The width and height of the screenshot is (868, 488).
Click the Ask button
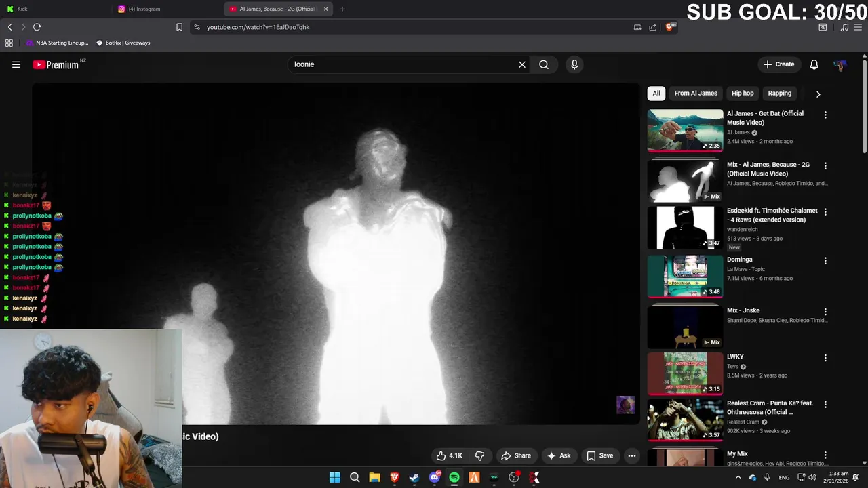click(559, 455)
